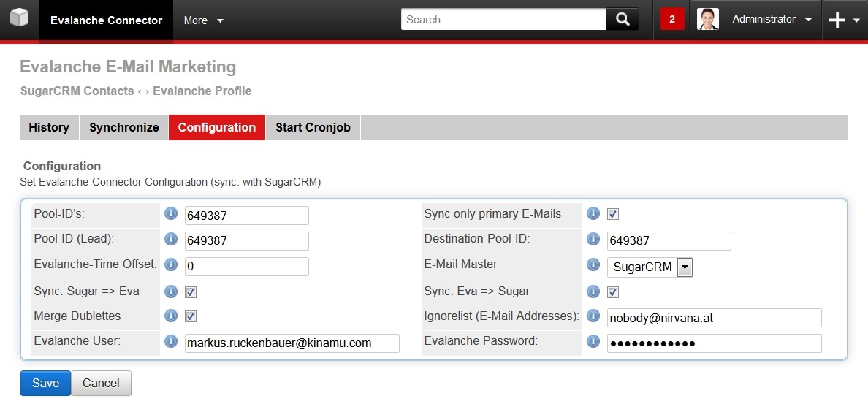The image size is (868, 404).
Task: Click info icon for E-Mail Master
Action: 593,264
